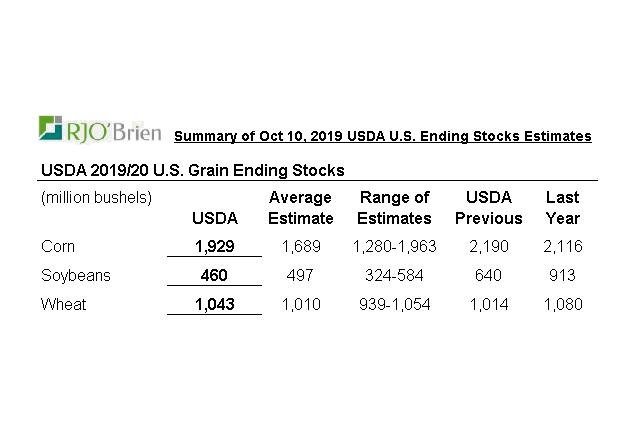The height and width of the screenshot is (430, 636).
Task: Select the USDA 2019/20 U.S. Grain Ending Stocks heading
Action: pos(192,170)
